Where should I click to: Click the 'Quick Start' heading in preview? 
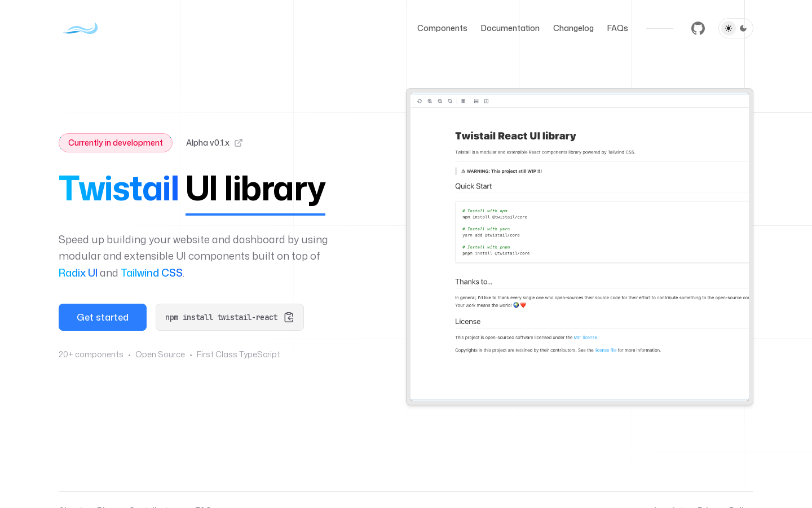473,186
